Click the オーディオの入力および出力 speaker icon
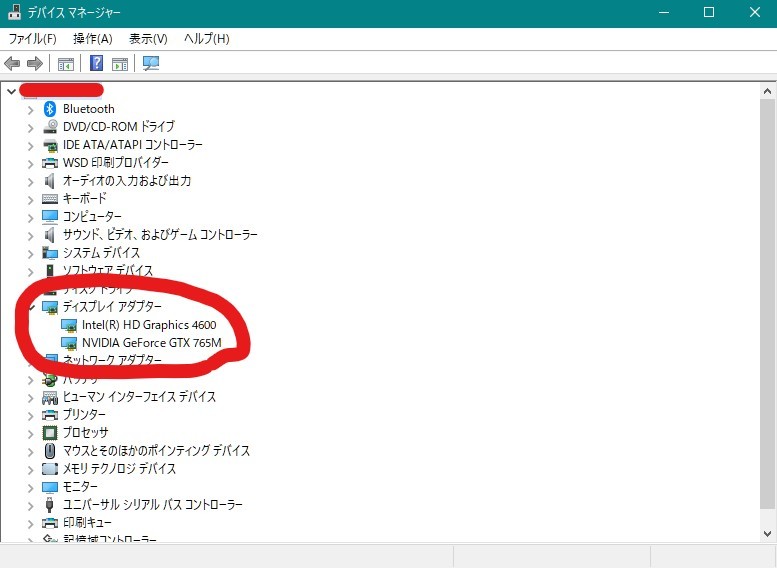The height and width of the screenshot is (568, 777). pos(50,180)
